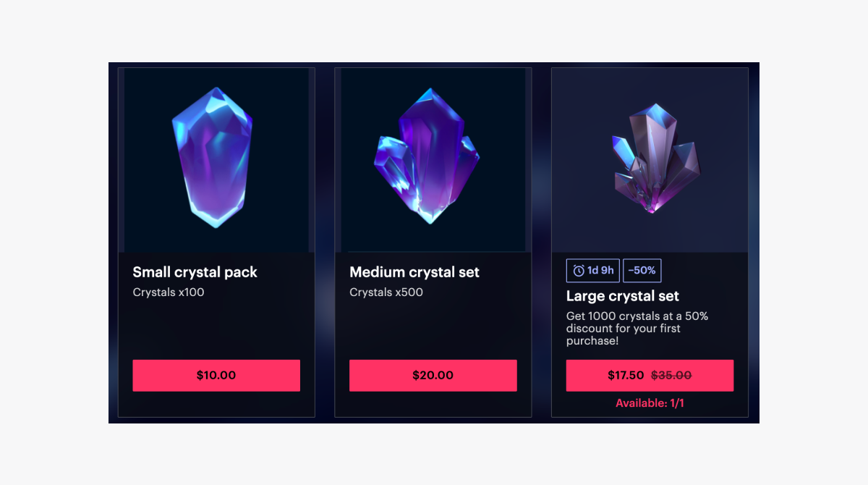The width and height of the screenshot is (868, 485).
Task: Open the Medium crystal set title
Action: 414,272
